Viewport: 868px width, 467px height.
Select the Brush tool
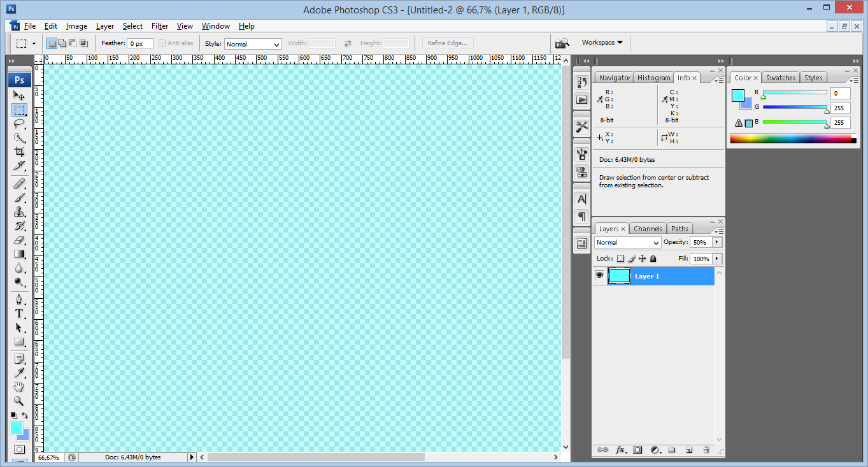[x=19, y=198]
